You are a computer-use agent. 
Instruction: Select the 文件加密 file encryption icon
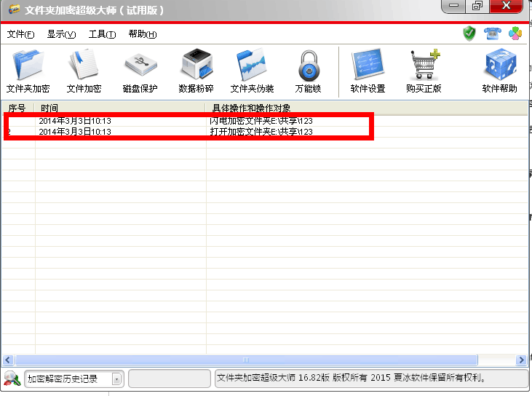click(84, 71)
